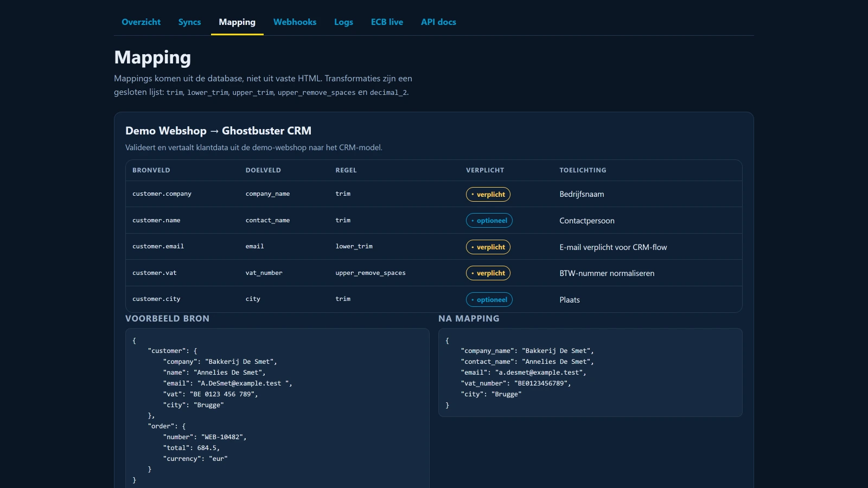868x488 pixels.
Task: Click optioneel badge for customer.name
Action: 489,221
